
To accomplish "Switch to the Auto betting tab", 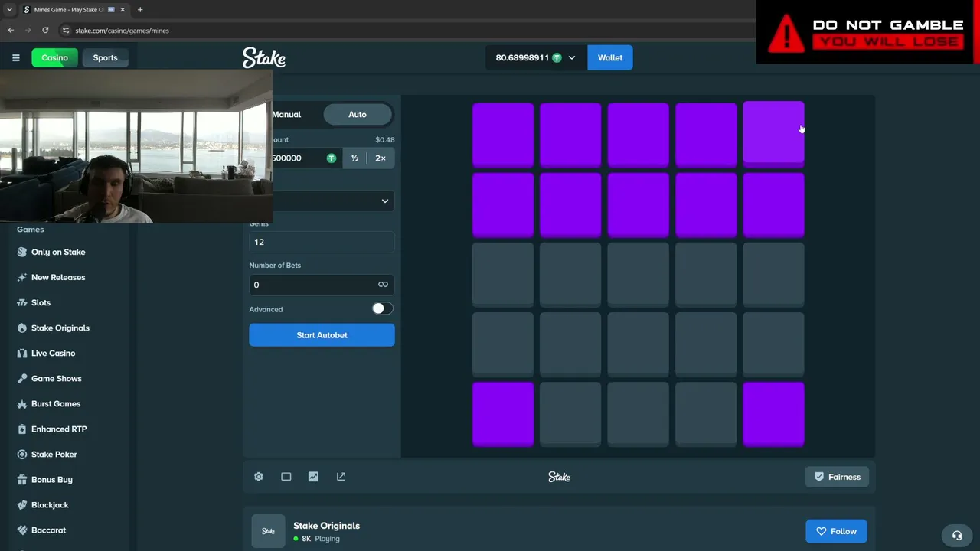I will point(358,115).
